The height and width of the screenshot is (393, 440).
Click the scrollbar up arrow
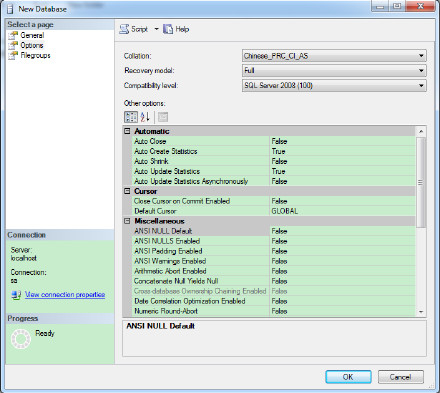pyautogui.click(x=421, y=131)
